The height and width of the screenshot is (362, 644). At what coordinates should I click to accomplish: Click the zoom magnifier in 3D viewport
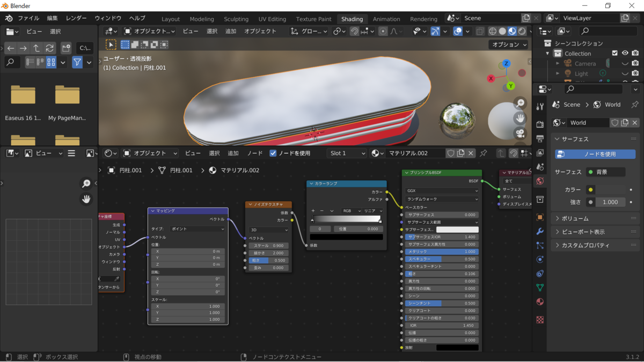click(x=520, y=103)
